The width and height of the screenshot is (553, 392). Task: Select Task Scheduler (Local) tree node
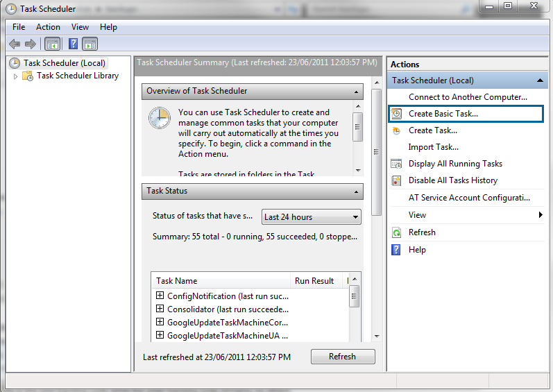point(65,63)
